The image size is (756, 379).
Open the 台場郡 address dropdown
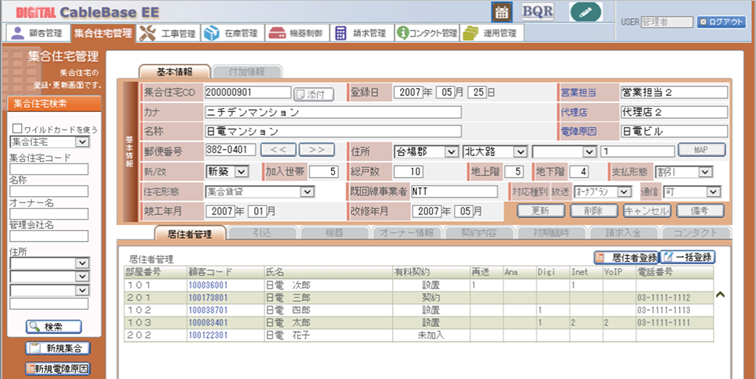(426, 151)
